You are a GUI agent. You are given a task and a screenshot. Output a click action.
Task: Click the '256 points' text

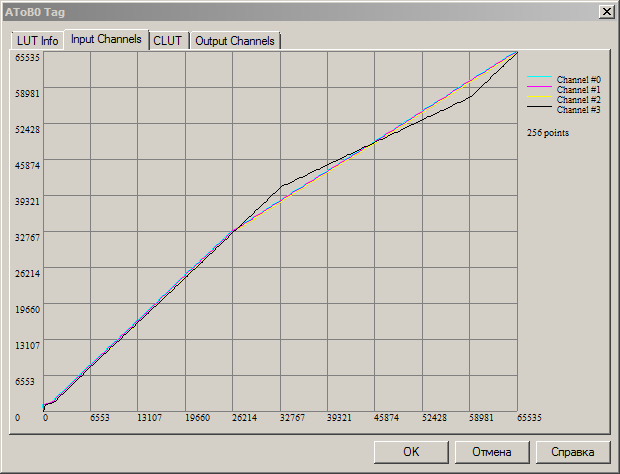[548, 133]
